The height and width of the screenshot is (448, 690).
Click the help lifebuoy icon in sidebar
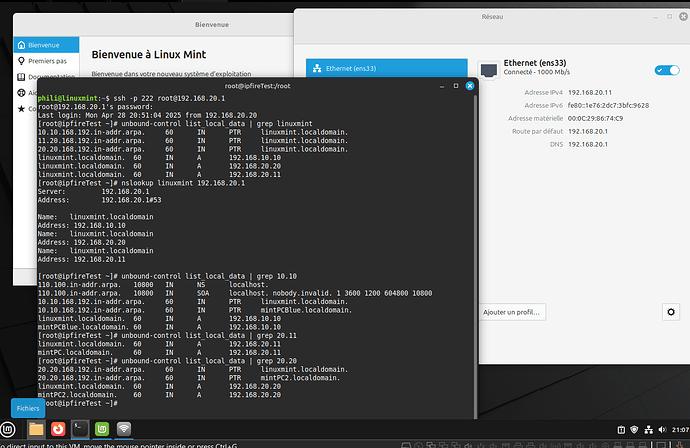21,92
